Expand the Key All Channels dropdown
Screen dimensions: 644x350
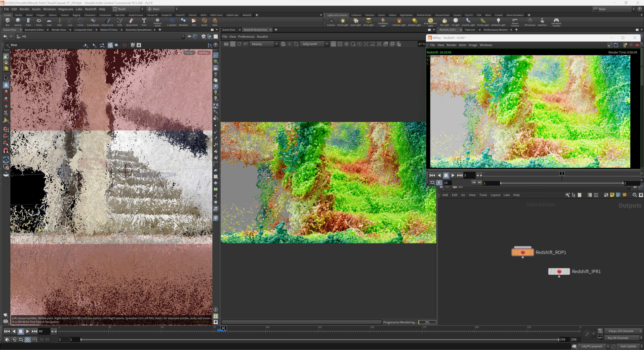pos(624,338)
